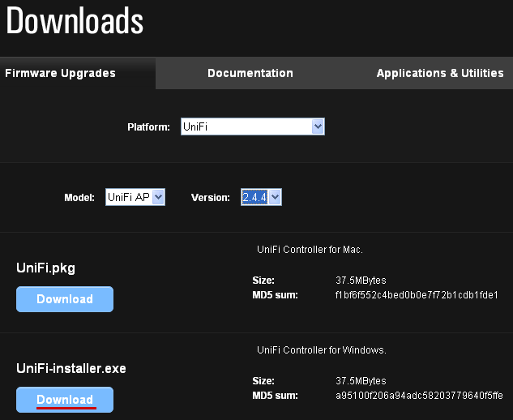Viewport: 513px width, 420px height.
Task: Click the Version: label
Action: pos(211,198)
